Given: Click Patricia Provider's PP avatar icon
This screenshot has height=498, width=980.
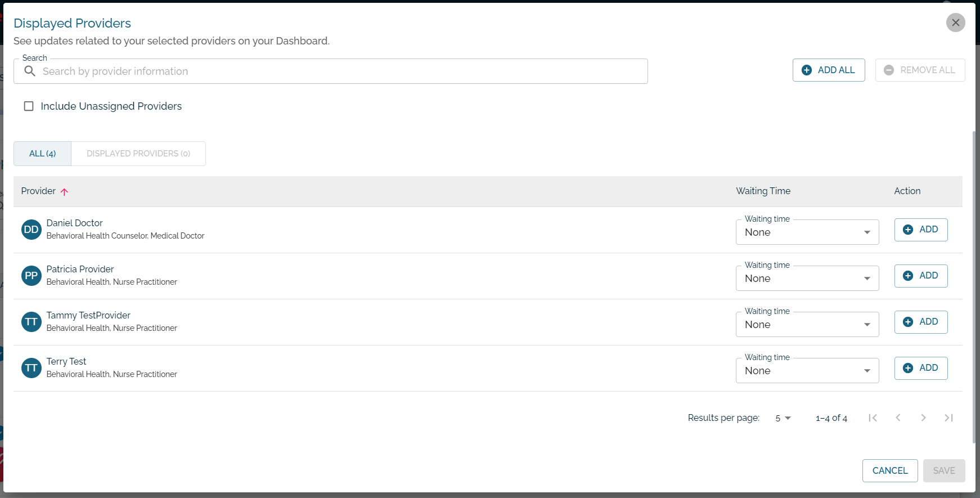Looking at the screenshot, I should click(32, 276).
